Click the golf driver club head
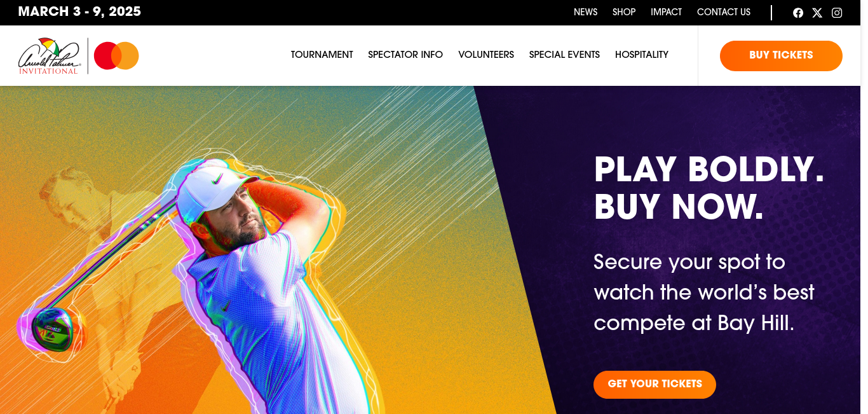The width and height of the screenshot is (868, 414). coord(52,328)
